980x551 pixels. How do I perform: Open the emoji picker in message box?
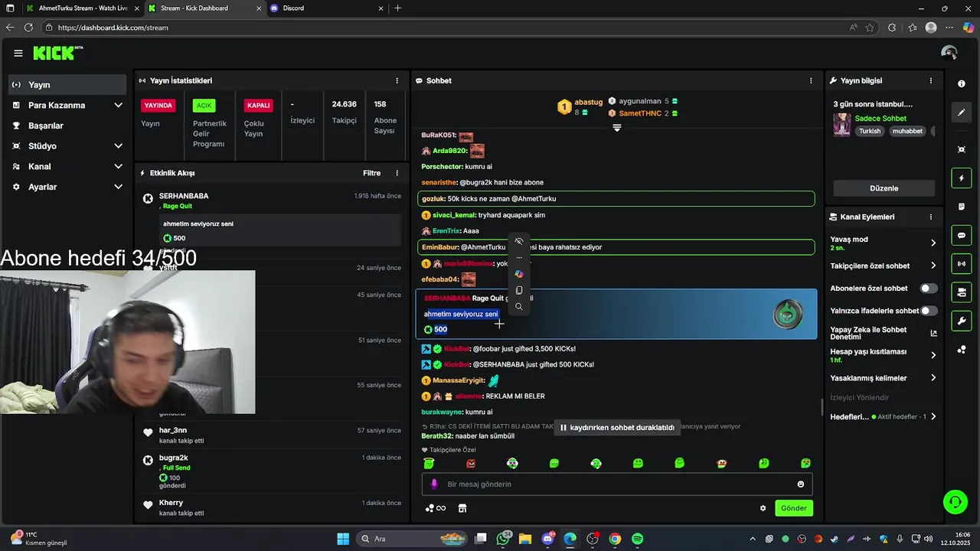click(801, 484)
